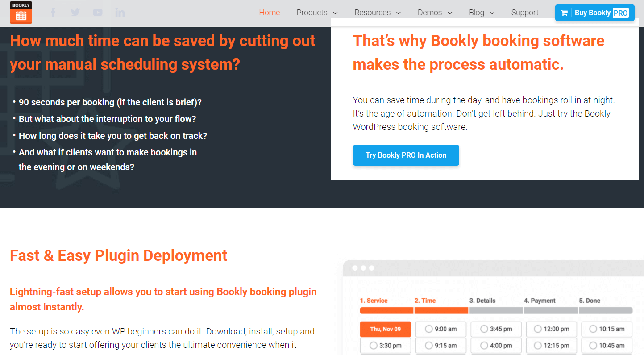
Task: Select the 4:00 pm time slot
Action: coord(496,346)
